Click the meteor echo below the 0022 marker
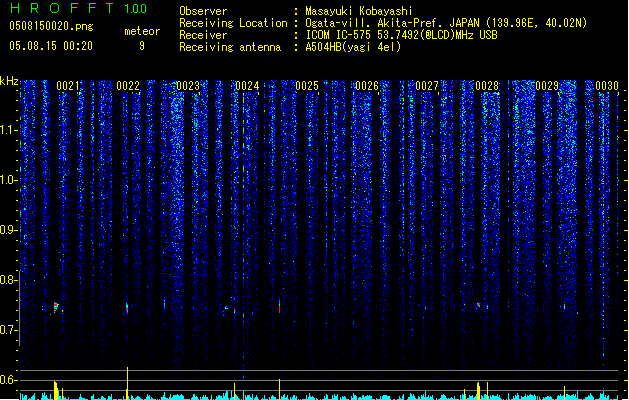Image resolution: width=629 pixels, height=400 pixels. (127, 308)
